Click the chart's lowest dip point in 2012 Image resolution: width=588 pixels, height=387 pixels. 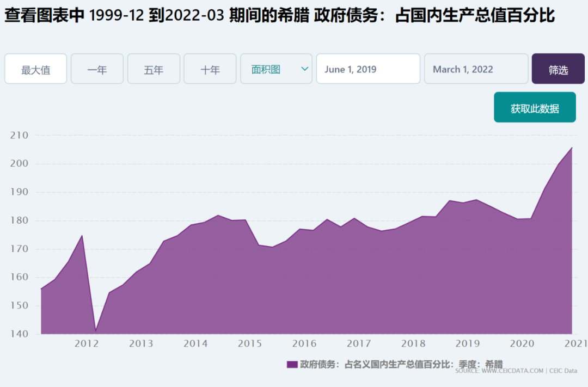96,331
